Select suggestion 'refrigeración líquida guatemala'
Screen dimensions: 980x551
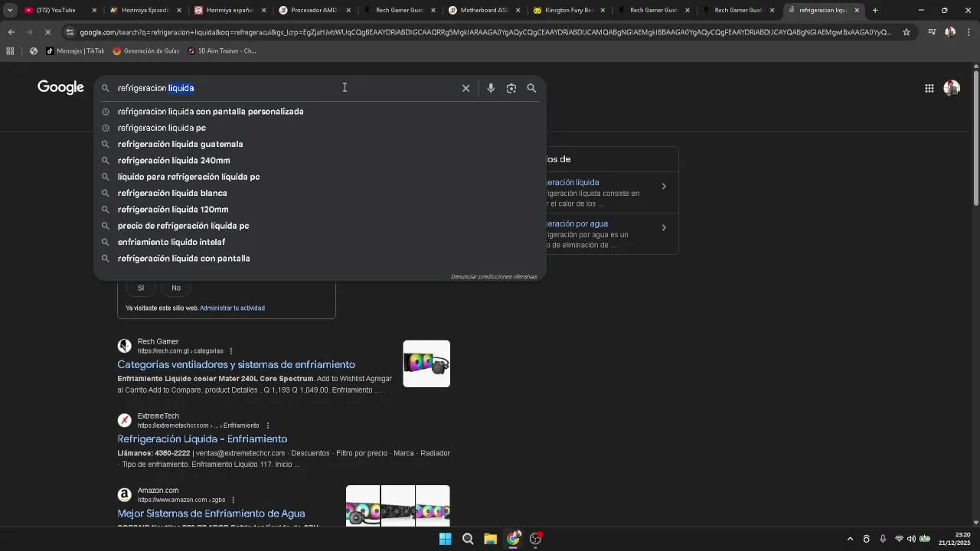[320, 144]
